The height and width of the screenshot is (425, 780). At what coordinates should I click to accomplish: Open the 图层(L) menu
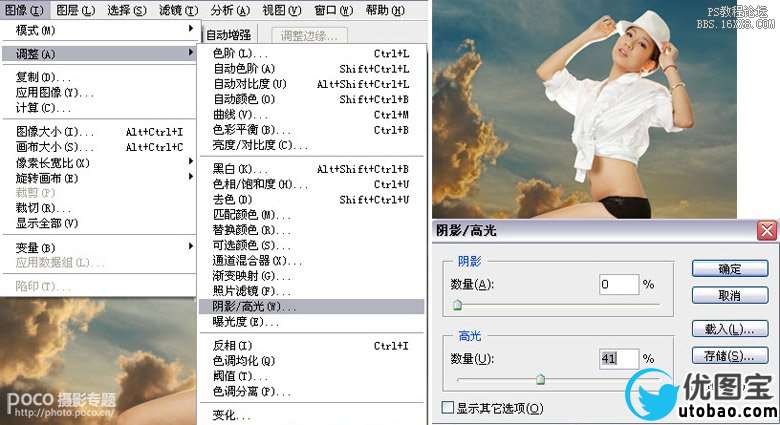(x=75, y=10)
